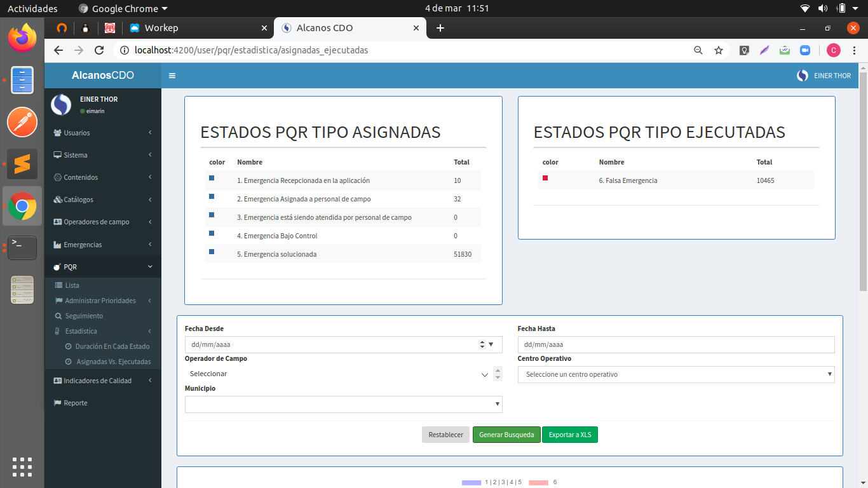Viewport: 868px width, 488px height.
Task: Open the top-bar date and time
Action: click(x=456, y=8)
